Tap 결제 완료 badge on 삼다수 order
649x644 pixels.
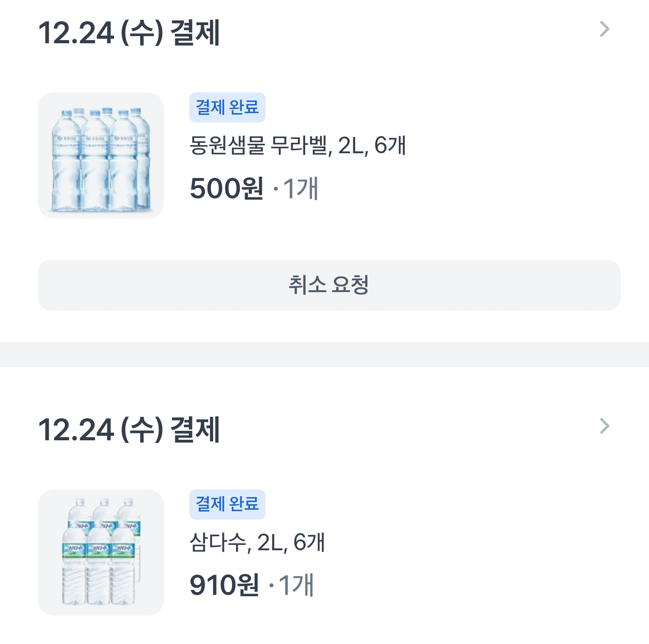click(227, 504)
